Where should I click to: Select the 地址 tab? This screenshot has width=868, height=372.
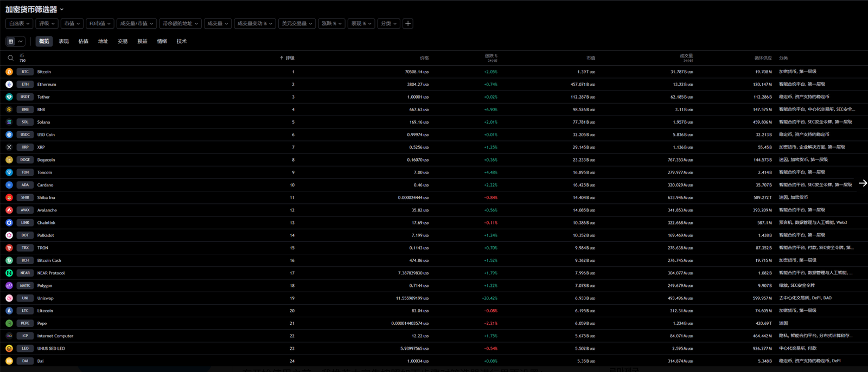pyautogui.click(x=103, y=41)
